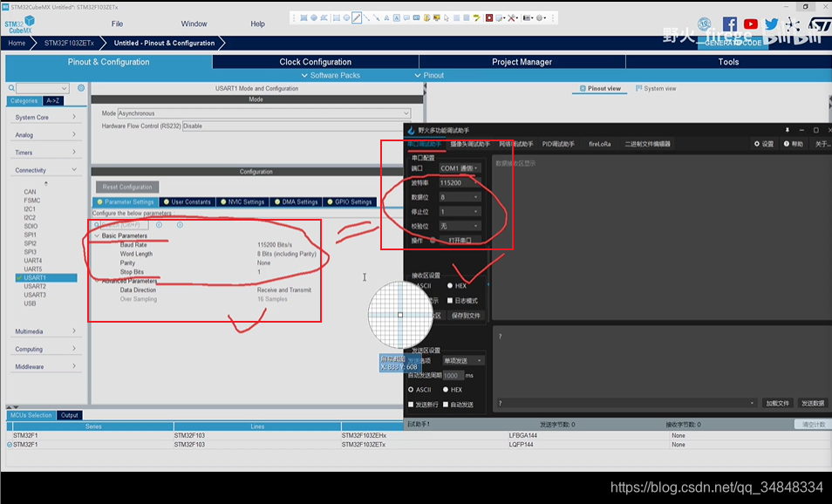Expand the System Core category

pyautogui.click(x=45, y=117)
